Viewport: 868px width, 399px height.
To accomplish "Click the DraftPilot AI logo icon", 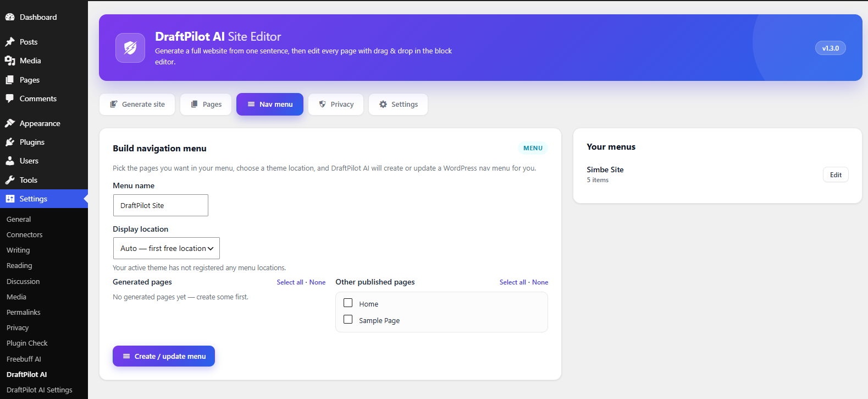I will pos(130,48).
